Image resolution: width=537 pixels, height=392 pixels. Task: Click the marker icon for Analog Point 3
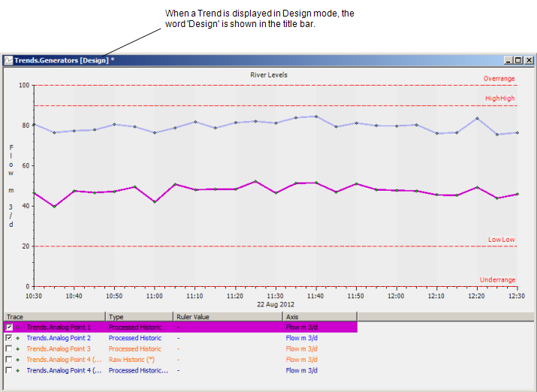point(18,348)
